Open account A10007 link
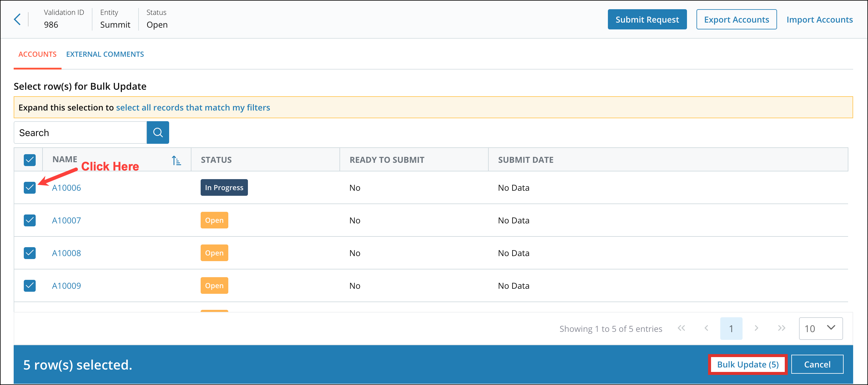This screenshot has width=868, height=385. [66, 220]
